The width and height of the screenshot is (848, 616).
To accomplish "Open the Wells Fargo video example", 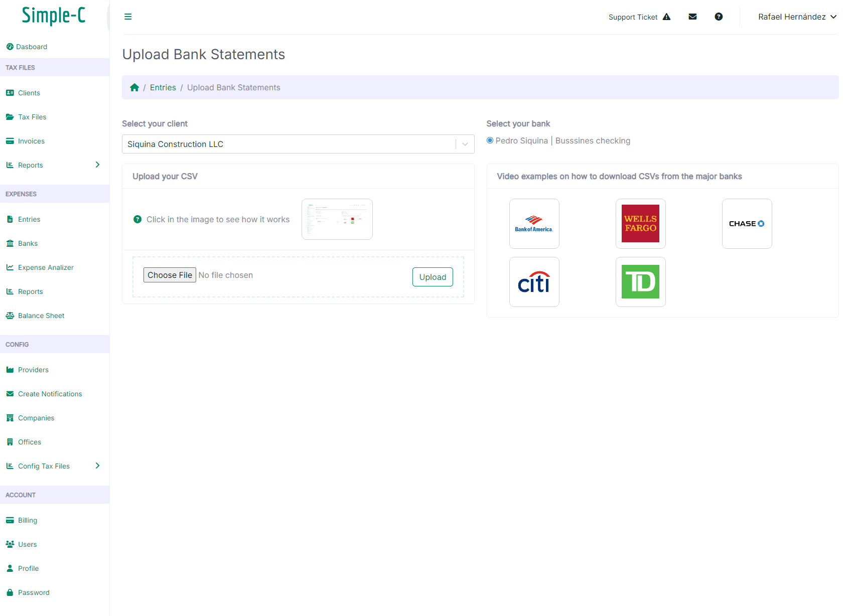I will pos(640,224).
